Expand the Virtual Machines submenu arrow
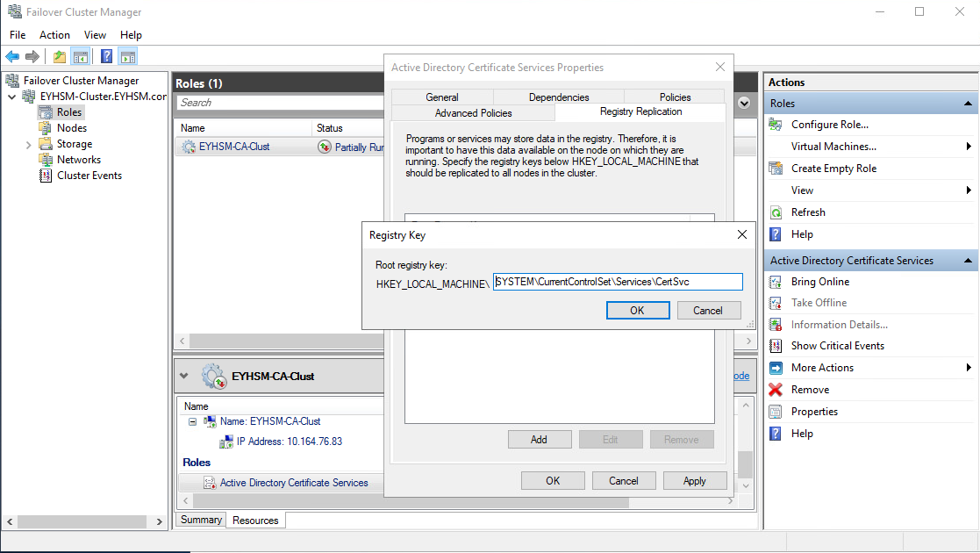Screen dimensions: 980x553 [x=968, y=147]
